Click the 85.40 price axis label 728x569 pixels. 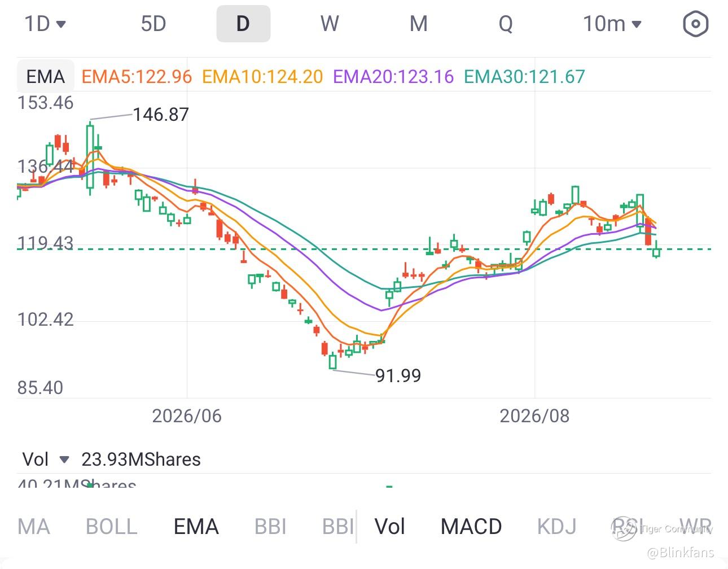(x=40, y=388)
